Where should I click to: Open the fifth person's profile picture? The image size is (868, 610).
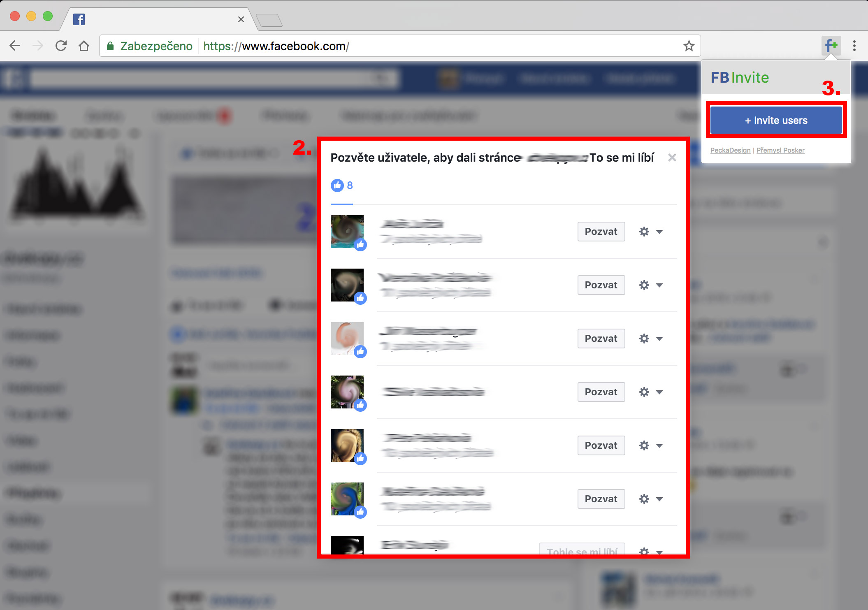click(347, 445)
